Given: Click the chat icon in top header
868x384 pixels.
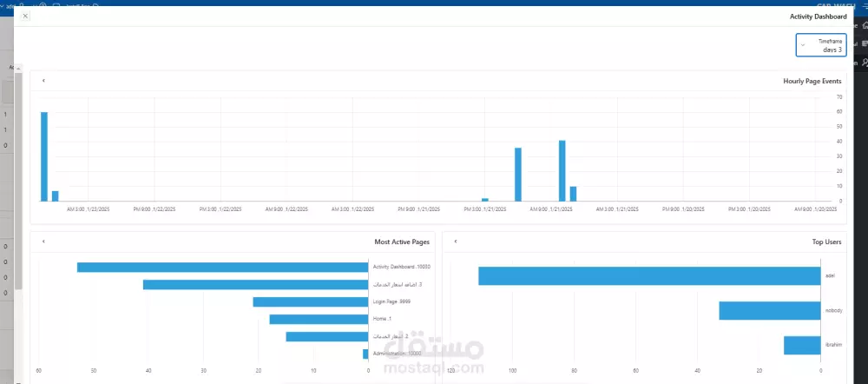Looking at the screenshot, I should tap(56, 4).
